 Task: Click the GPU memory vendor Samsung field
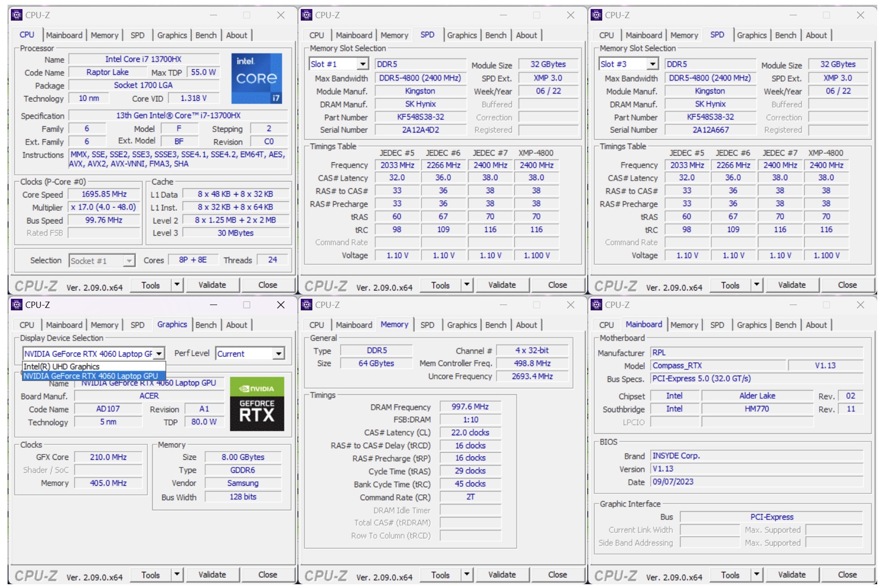coord(243,483)
